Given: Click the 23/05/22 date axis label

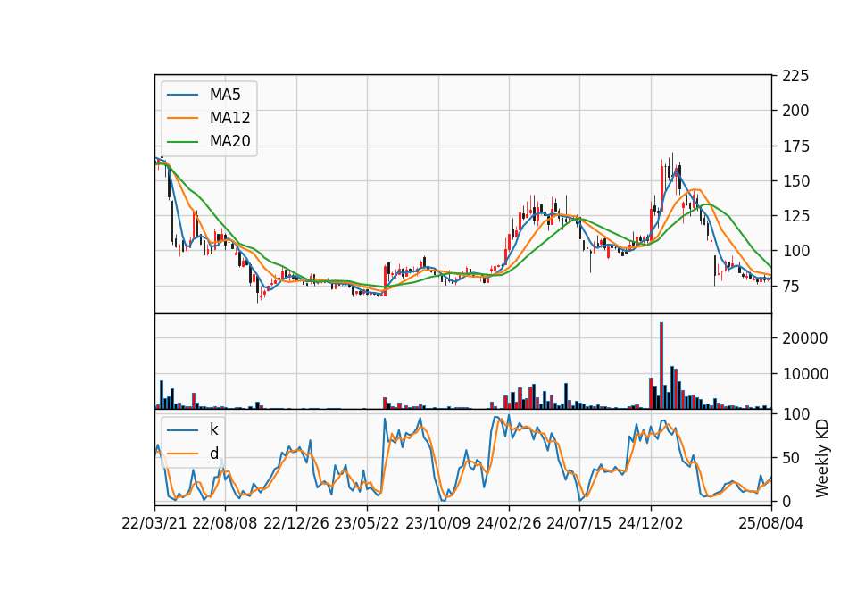Looking at the screenshot, I should tap(367, 523).
